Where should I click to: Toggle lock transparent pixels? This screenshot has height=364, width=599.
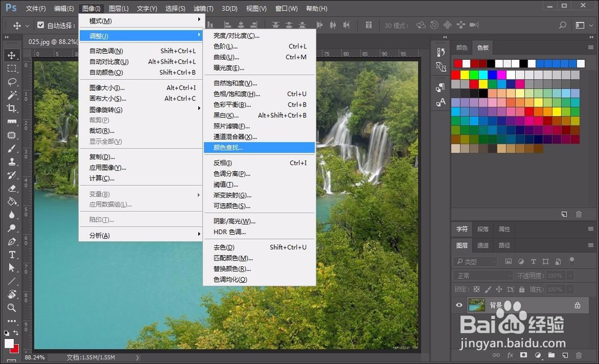(x=476, y=290)
